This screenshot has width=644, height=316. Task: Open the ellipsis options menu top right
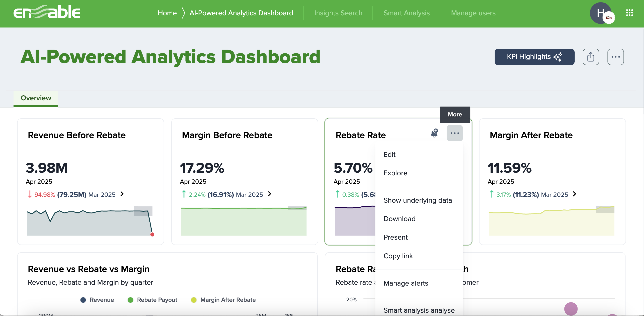(616, 57)
